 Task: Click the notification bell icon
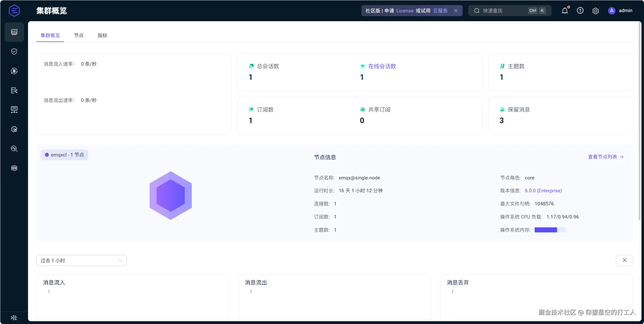[x=565, y=11]
